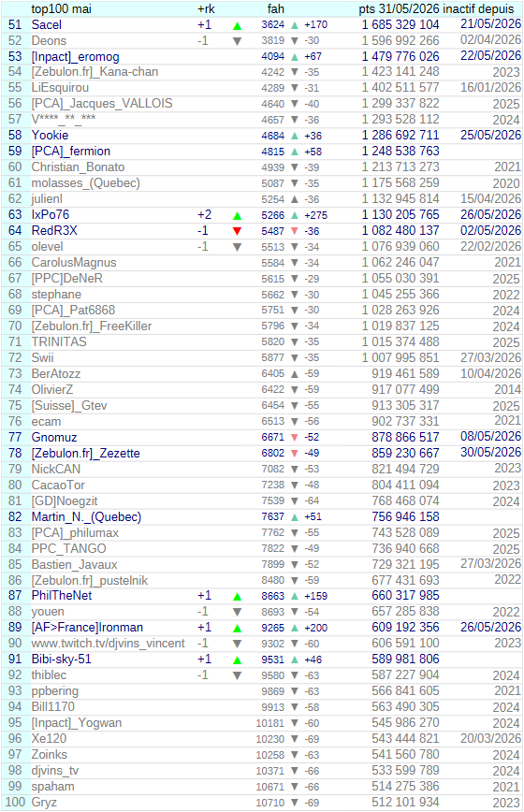The height and width of the screenshot is (812, 524).
Task: Open the [Inpact]_eromog member name
Action: tap(75, 57)
